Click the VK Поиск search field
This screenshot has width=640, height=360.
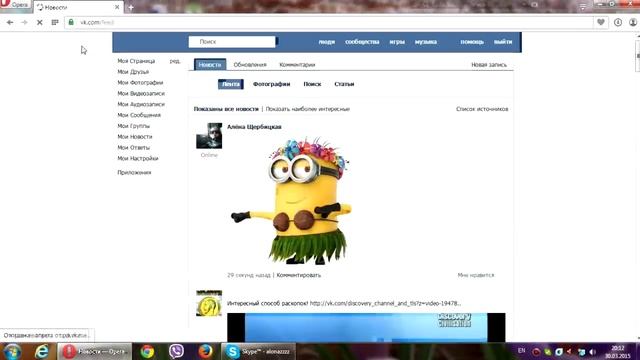coord(232,42)
